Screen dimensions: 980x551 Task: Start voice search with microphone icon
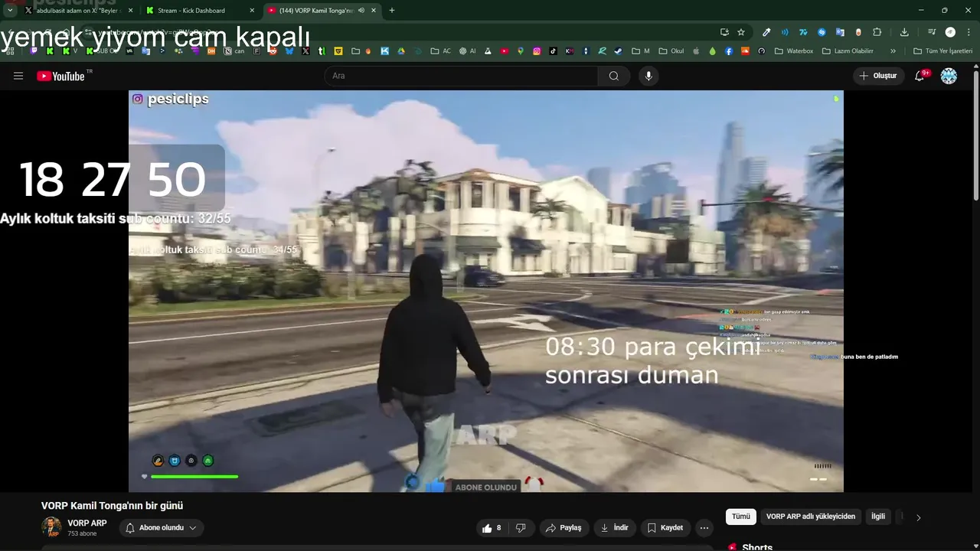[x=648, y=76]
